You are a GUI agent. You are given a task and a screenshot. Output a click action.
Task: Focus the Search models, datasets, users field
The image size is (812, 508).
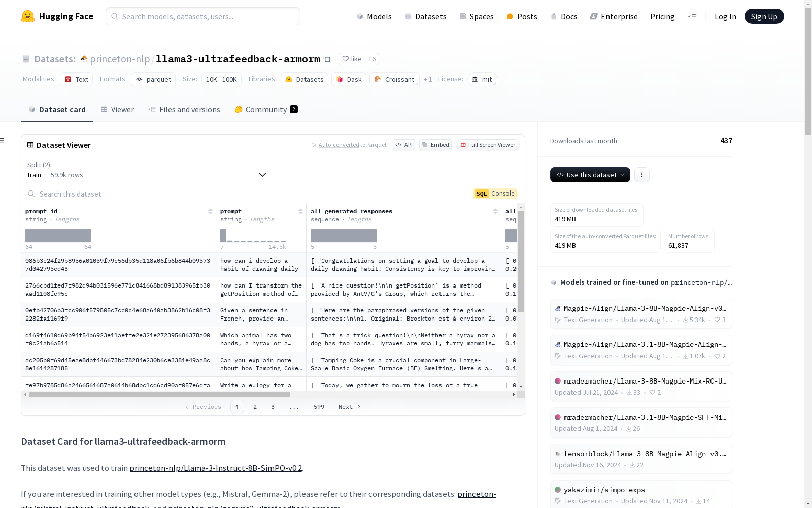coord(203,16)
